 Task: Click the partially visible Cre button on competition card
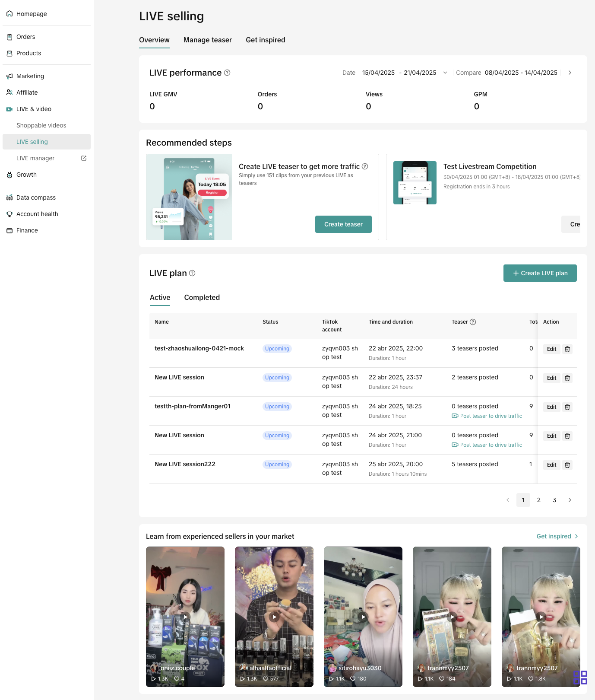(571, 224)
